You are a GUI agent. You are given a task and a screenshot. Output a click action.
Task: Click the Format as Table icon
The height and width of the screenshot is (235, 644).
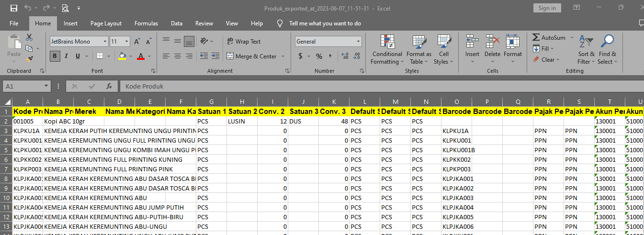[419, 49]
